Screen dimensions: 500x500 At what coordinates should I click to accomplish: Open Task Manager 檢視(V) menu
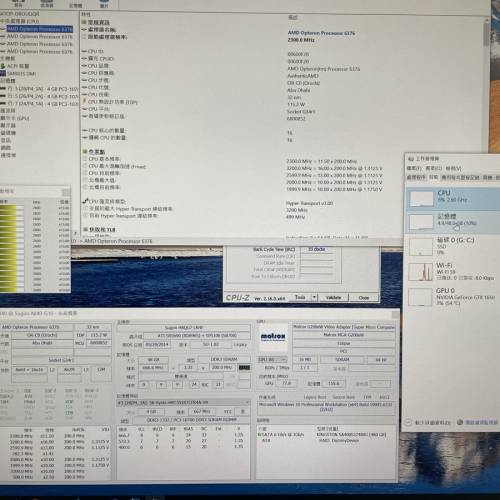tap(454, 168)
